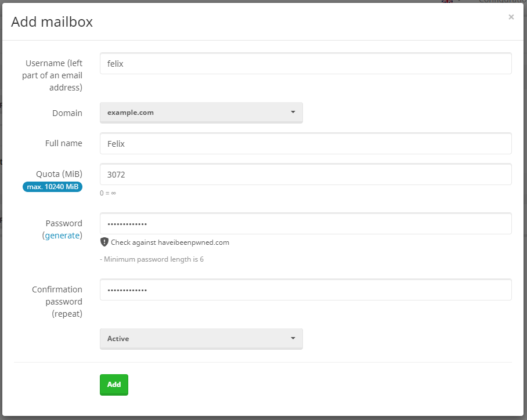527x420 pixels.
Task: Close the Add mailbox dialog with X
Action: (511, 17)
